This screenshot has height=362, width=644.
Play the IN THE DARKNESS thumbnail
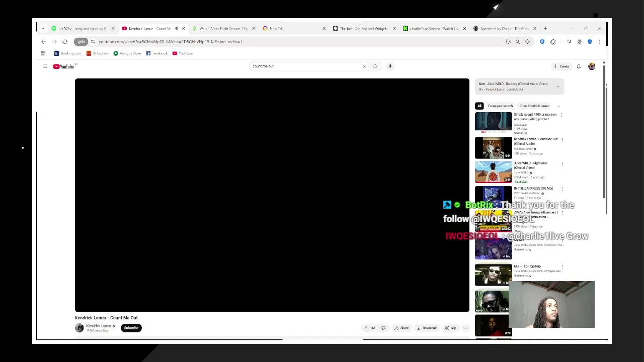494,197
